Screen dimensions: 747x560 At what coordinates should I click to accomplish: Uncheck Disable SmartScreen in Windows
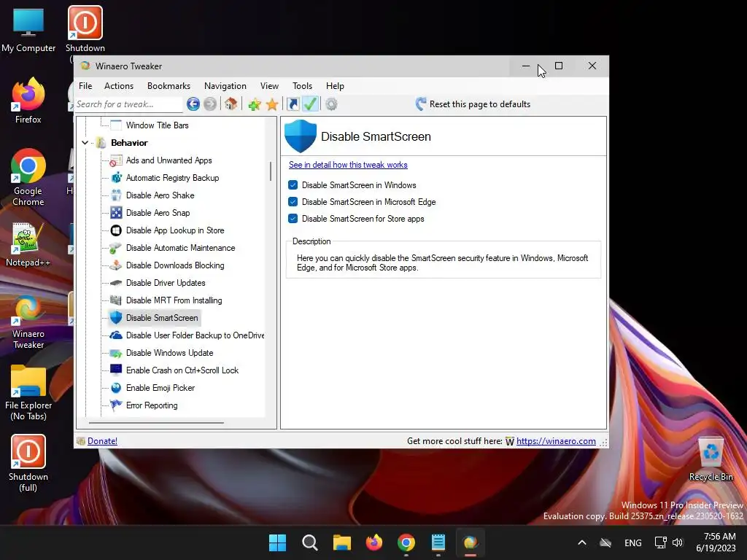[293, 184]
